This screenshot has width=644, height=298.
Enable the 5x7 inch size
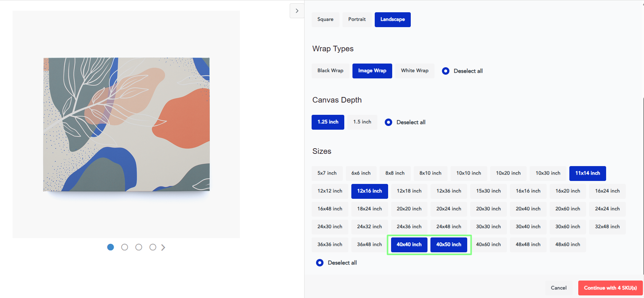tap(327, 173)
